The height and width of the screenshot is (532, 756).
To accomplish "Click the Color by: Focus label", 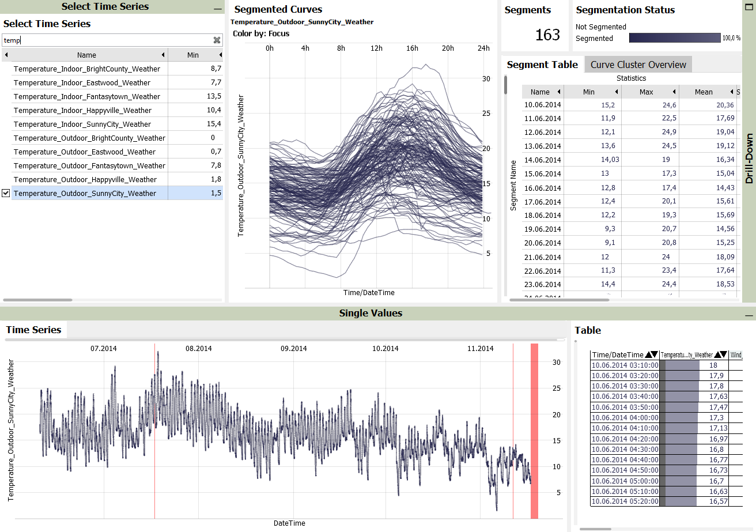I will [x=261, y=33].
